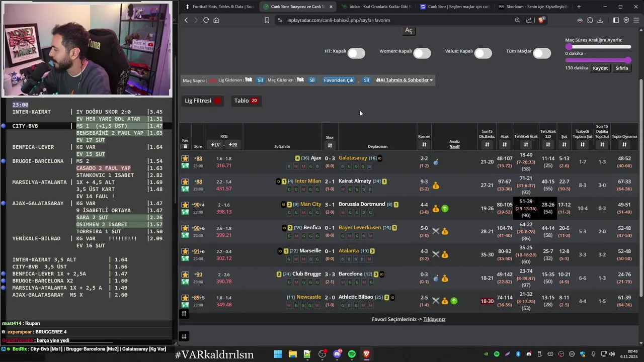Open a new browser tab
This screenshot has height=362, width=644.
point(579,7)
